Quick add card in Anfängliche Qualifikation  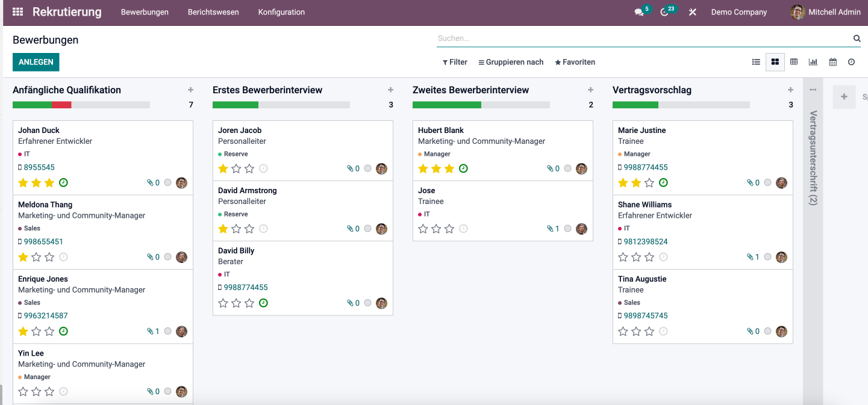[190, 90]
